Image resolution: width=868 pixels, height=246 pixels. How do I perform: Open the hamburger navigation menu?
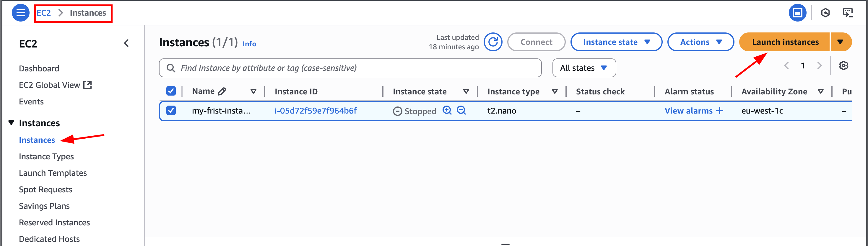[x=21, y=13]
